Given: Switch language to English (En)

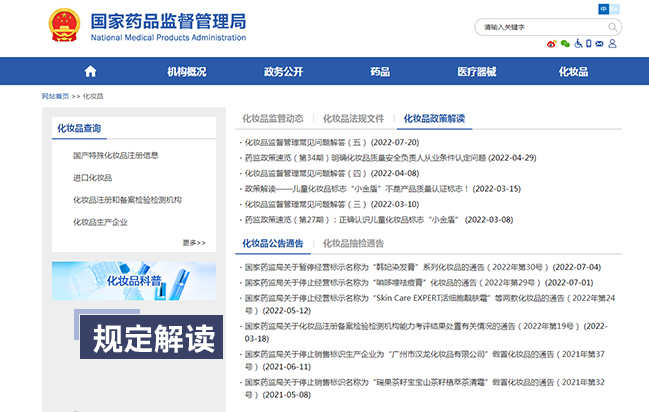Looking at the screenshot, I should (x=615, y=9).
